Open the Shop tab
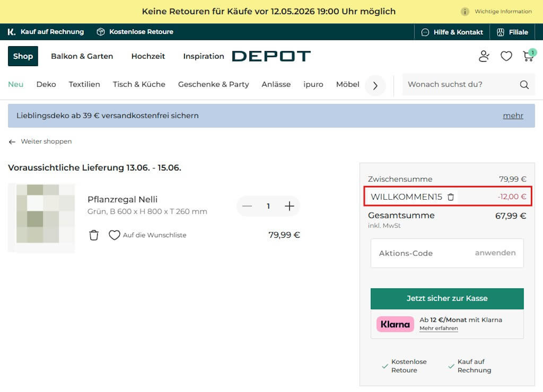The image size is (543, 392). point(23,56)
